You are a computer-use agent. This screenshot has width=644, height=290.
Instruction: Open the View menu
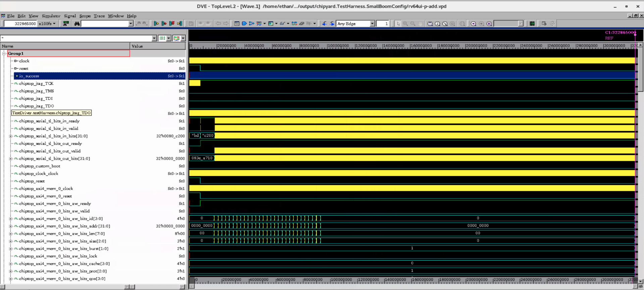[33, 16]
